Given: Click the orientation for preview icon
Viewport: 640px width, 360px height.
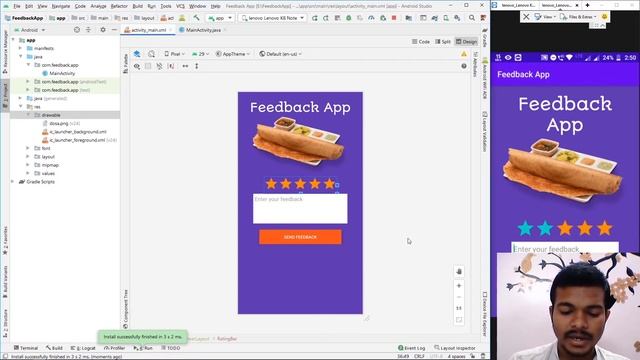Looking at the screenshot, I should 151,54.
